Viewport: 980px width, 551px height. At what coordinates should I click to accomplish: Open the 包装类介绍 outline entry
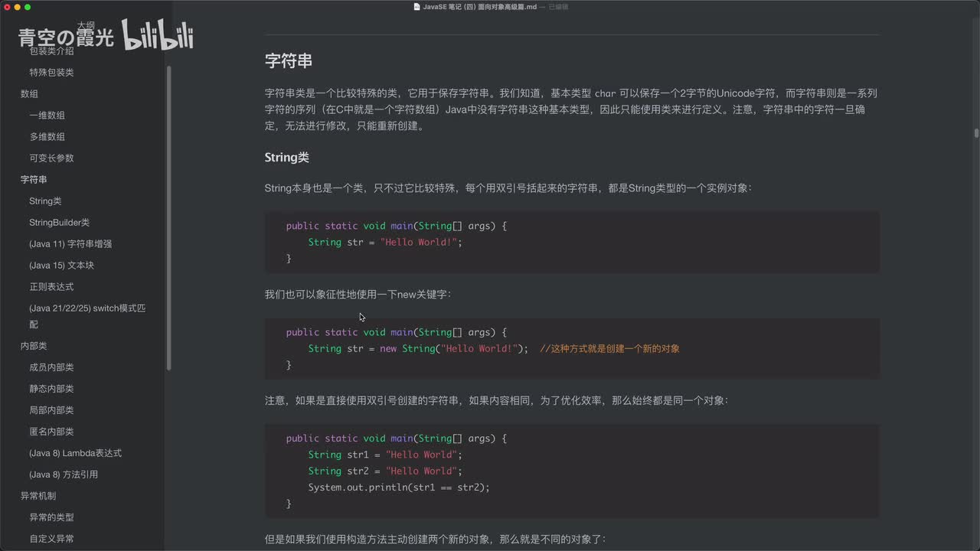point(51,51)
